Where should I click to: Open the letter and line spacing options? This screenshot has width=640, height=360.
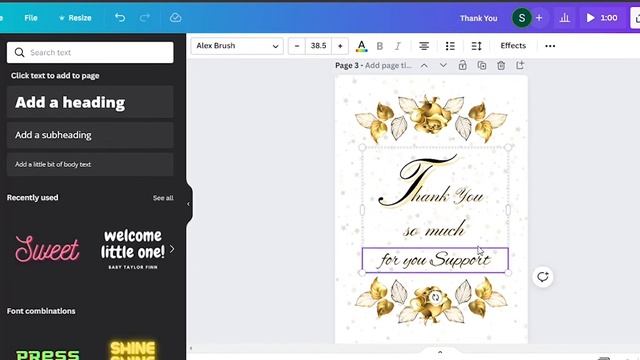click(476, 46)
